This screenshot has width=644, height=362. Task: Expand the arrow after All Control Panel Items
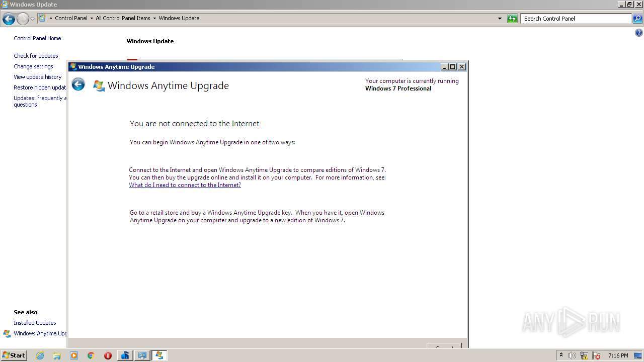click(154, 18)
